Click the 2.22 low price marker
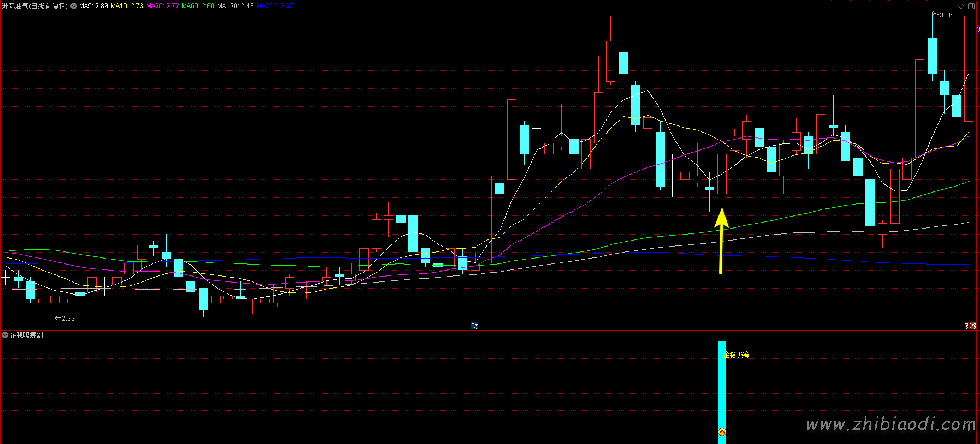The height and width of the screenshot is (444, 980). [68, 318]
